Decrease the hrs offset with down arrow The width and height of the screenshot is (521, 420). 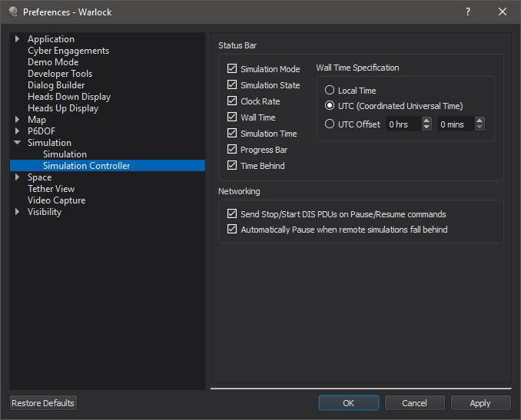426,127
